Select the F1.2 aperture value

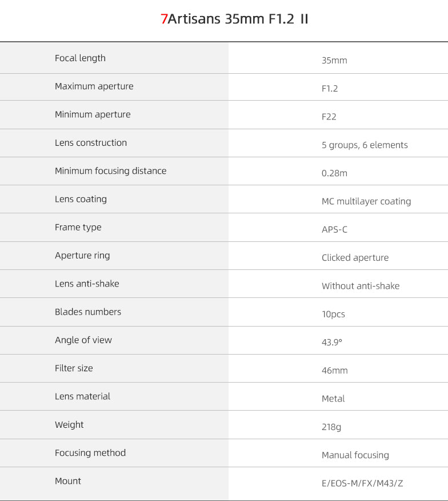tap(330, 89)
